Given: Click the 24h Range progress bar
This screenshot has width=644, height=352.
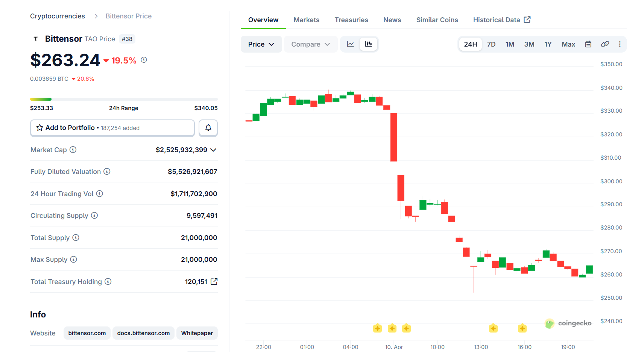Looking at the screenshot, I should point(124,99).
